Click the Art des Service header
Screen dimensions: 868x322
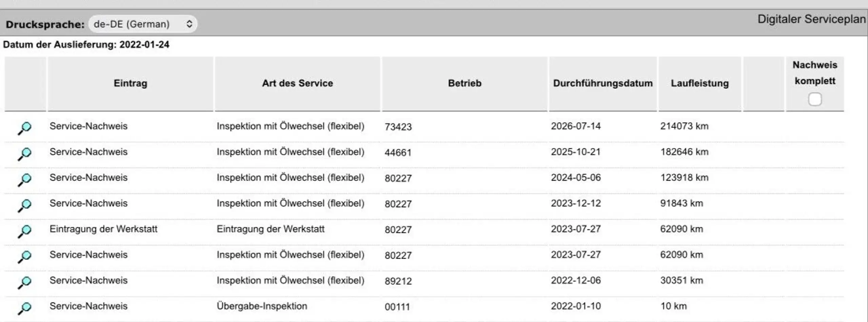[297, 83]
